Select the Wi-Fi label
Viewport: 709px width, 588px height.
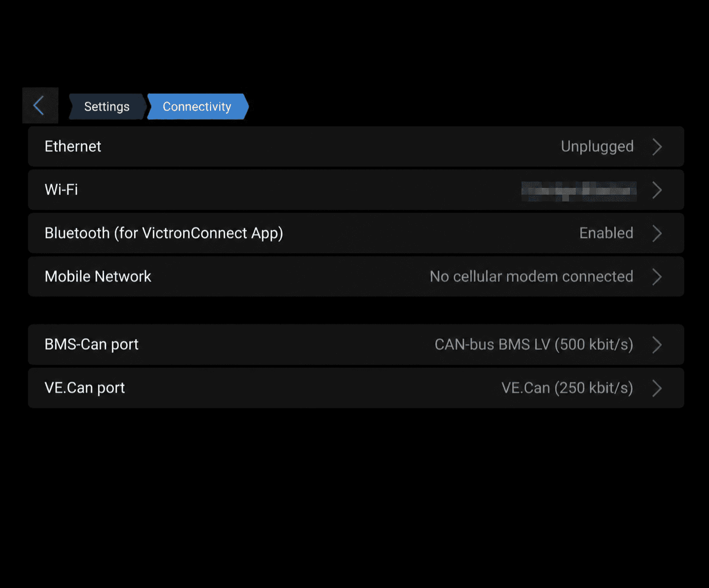[61, 189]
